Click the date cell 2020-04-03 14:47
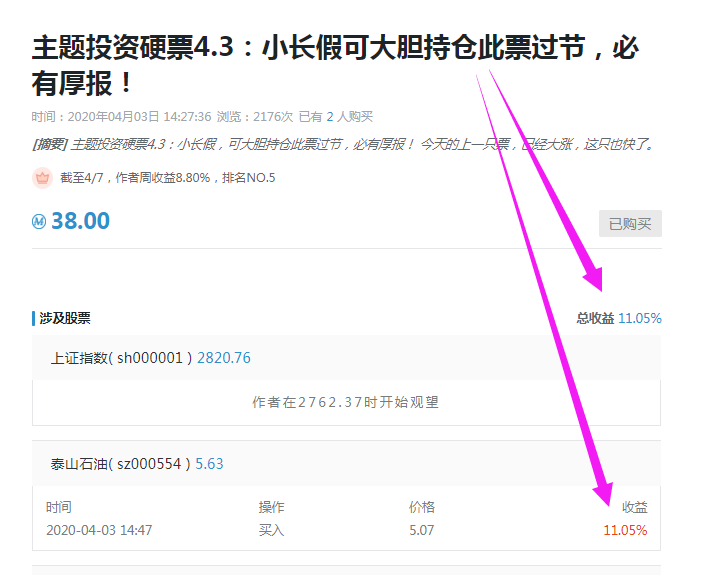The width and height of the screenshot is (723, 575). pos(99,530)
